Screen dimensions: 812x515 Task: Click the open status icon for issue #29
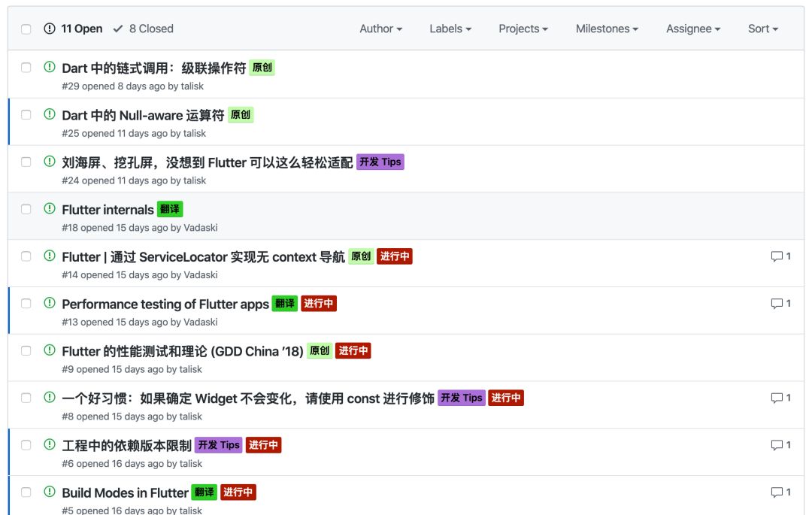49,67
